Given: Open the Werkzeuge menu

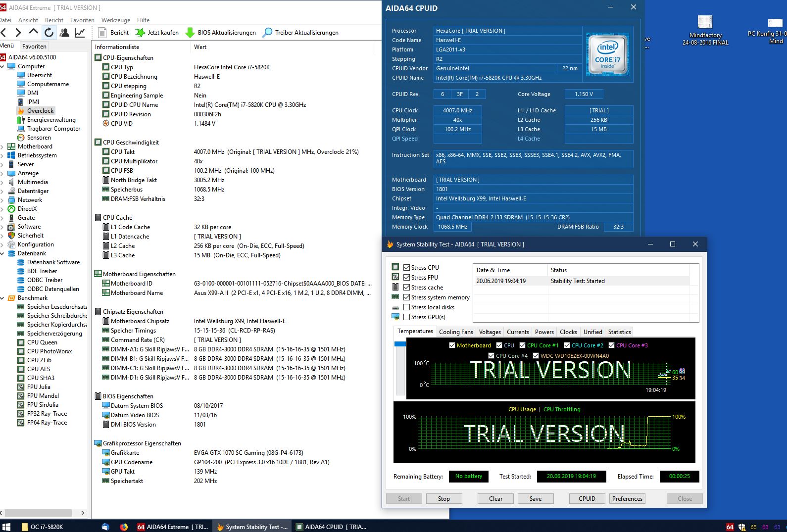Looking at the screenshot, I should [116, 20].
